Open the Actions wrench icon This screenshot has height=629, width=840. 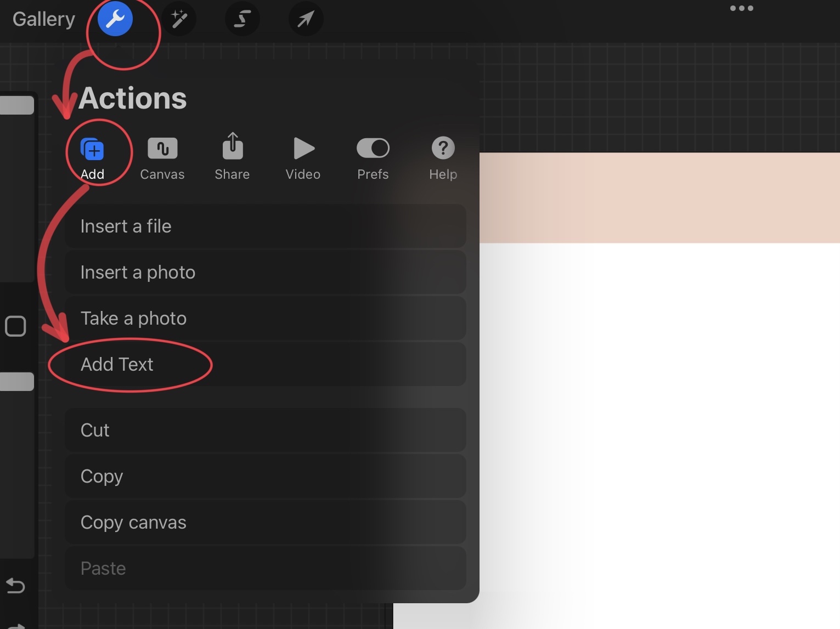(x=115, y=19)
